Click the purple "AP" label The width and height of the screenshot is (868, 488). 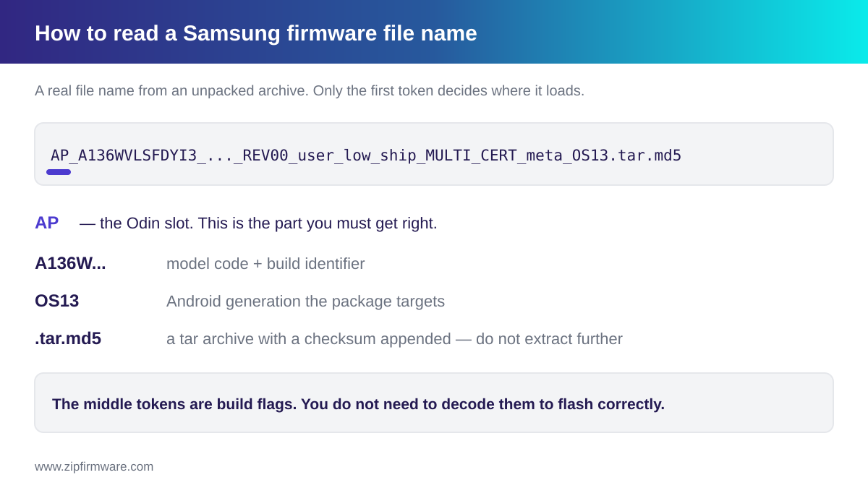point(47,223)
